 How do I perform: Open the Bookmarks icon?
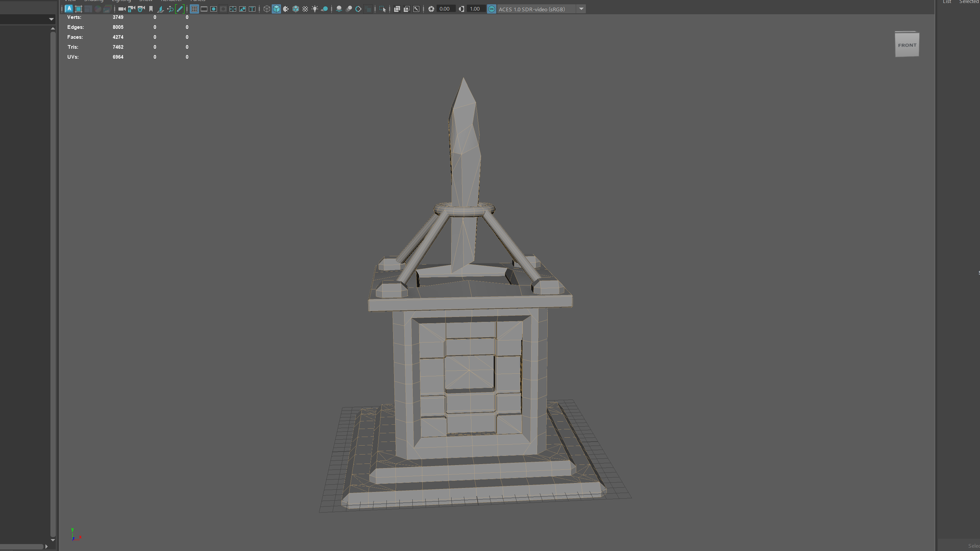pos(151,9)
